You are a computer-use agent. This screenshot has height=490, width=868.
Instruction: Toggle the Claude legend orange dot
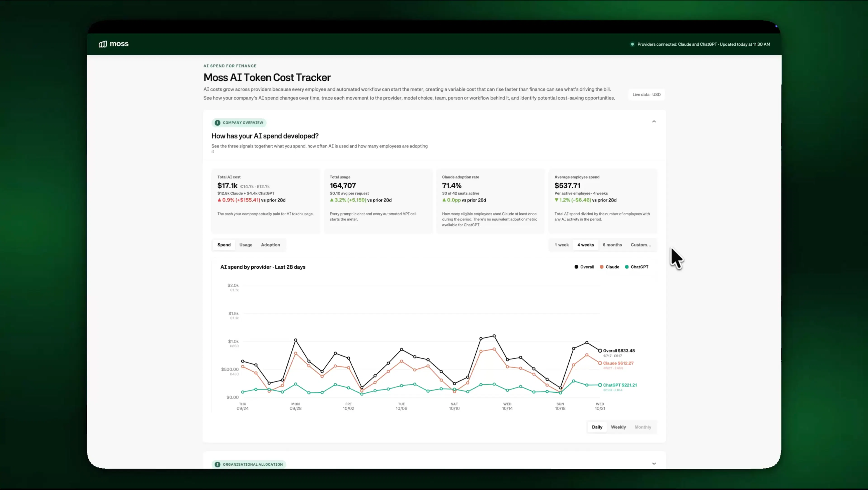point(601,267)
